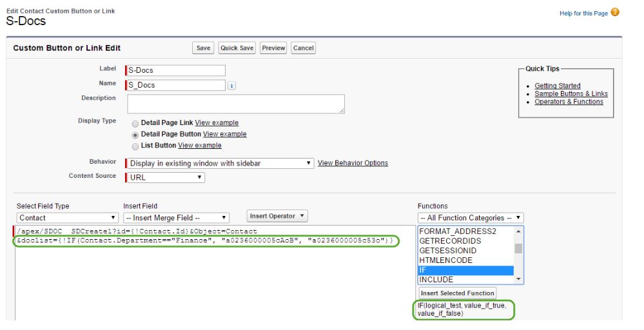This screenshot has height=330, width=644.
Task: View example for Detail Page Button
Action: 225,134
